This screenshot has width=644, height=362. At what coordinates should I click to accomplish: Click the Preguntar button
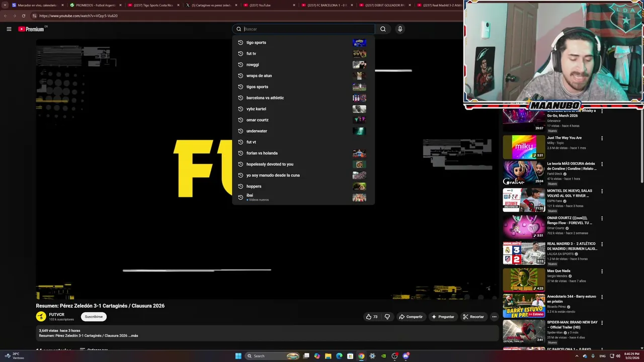(443, 317)
